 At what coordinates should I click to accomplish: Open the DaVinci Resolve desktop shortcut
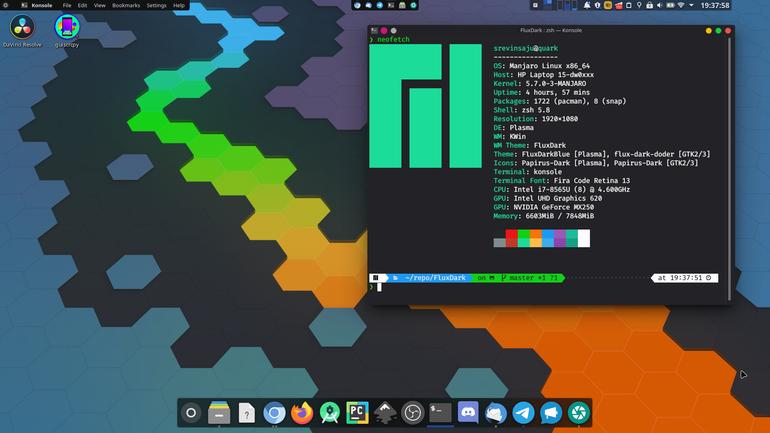(22, 30)
